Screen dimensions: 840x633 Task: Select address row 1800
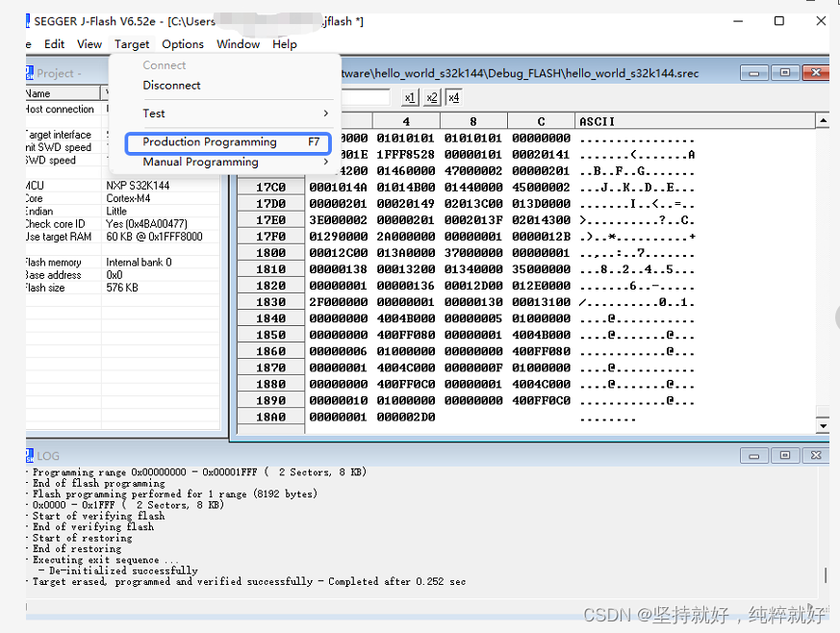[270, 253]
